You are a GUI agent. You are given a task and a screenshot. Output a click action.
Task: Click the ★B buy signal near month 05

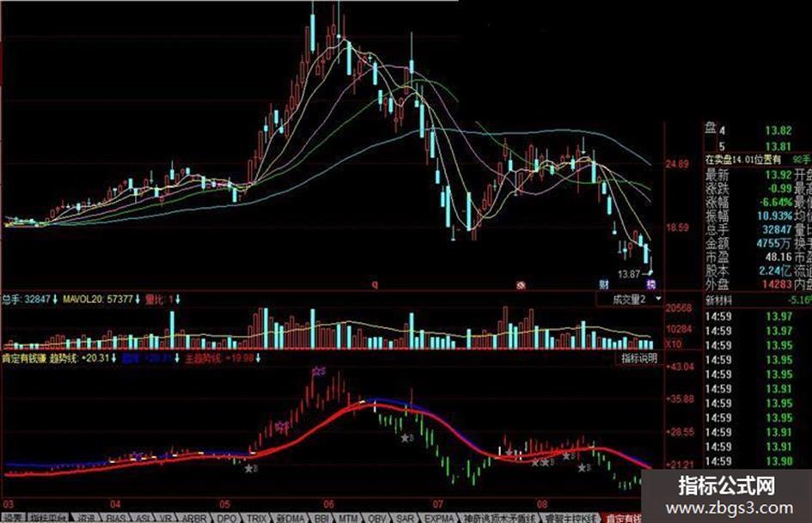point(251,469)
